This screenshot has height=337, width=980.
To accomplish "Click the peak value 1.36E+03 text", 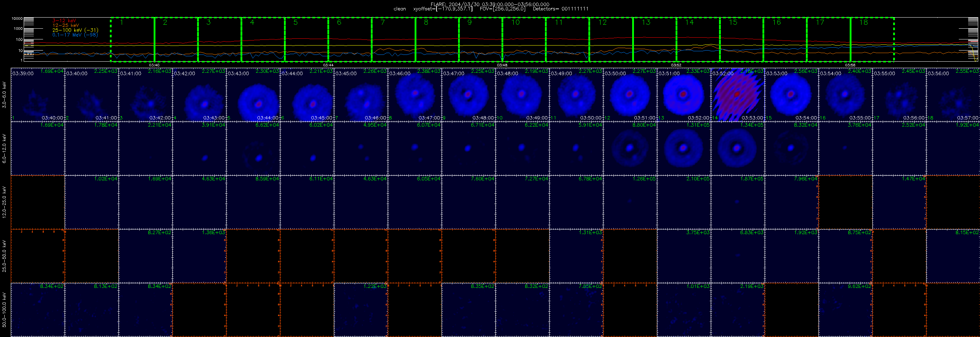I will tap(214, 232).
